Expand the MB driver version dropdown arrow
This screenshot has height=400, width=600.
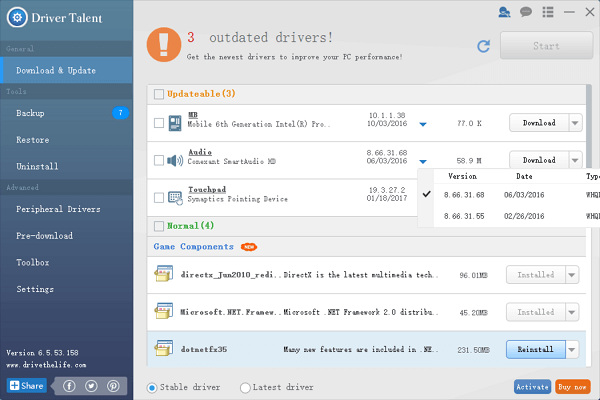point(423,124)
